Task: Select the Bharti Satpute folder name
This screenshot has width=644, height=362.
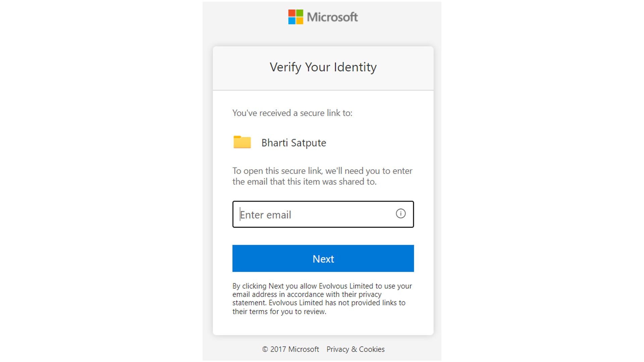Action: [293, 143]
